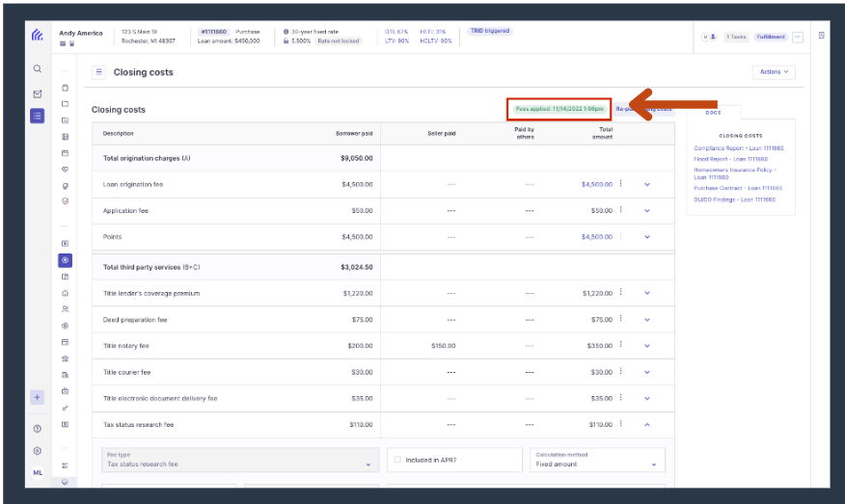Open Compliance Report - Loan 1111660 link
The width and height of the screenshot is (845, 504).
738,148
